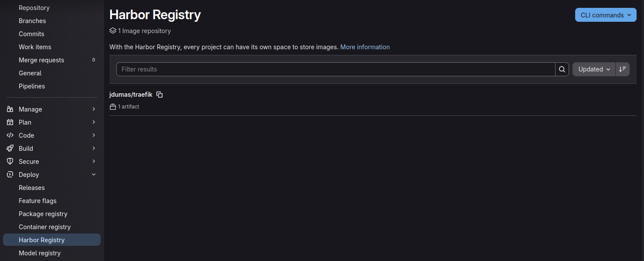Screen dimensions: 644x261
Task: Click the layers icon beside 1 Image repository
Action: tap(113, 31)
